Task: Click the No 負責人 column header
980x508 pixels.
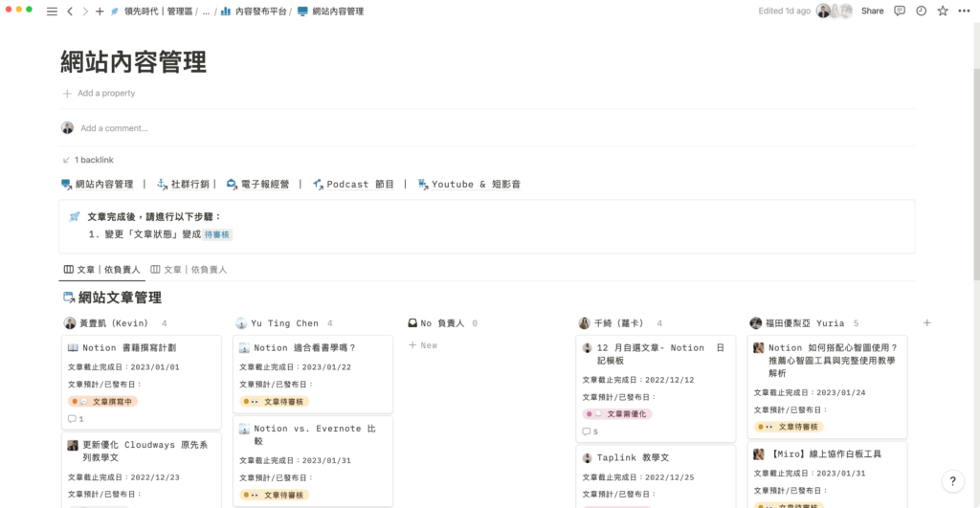Action: click(435, 323)
